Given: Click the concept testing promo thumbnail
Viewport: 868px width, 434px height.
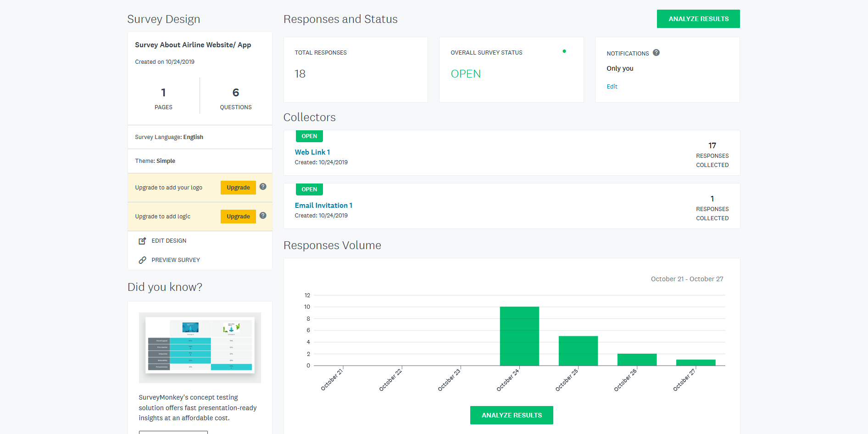Looking at the screenshot, I should click(x=200, y=347).
